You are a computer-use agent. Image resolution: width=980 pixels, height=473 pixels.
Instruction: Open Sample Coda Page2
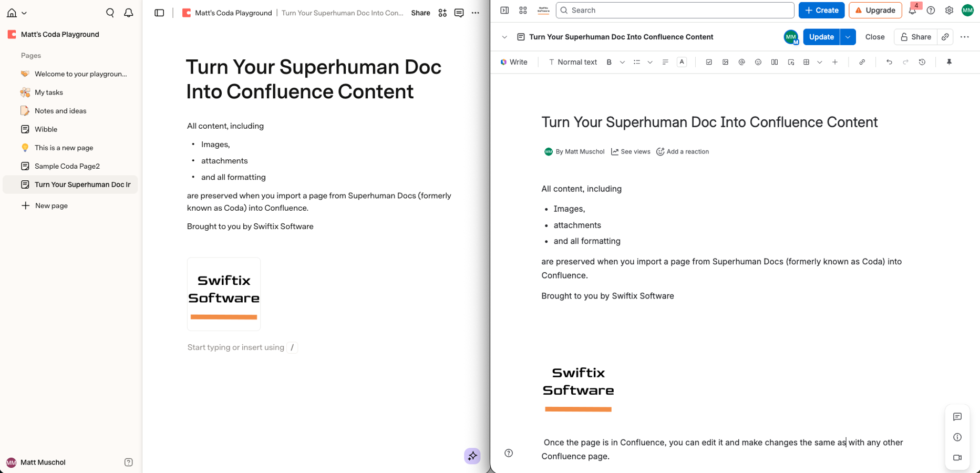(x=70, y=166)
